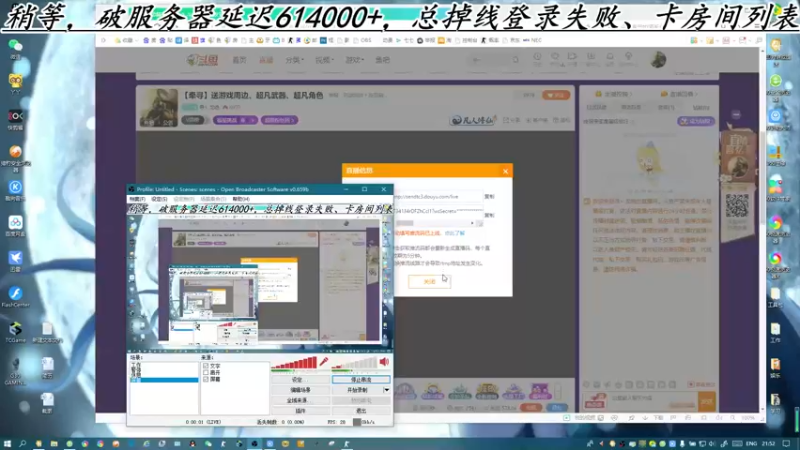The width and height of the screenshot is (800, 450).
Task: Open the blue K Kugou music desktop icon
Action: click(x=15, y=189)
